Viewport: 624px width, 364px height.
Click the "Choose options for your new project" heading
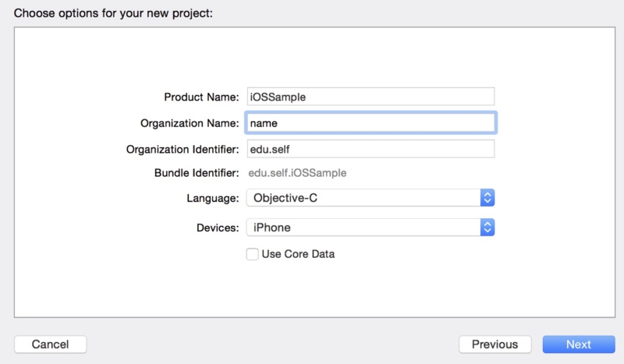(x=113, y=13)
